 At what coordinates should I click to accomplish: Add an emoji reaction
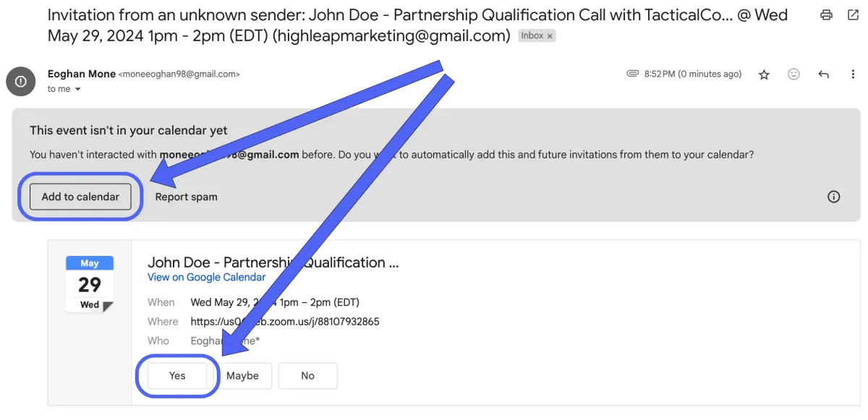(793, 74)
